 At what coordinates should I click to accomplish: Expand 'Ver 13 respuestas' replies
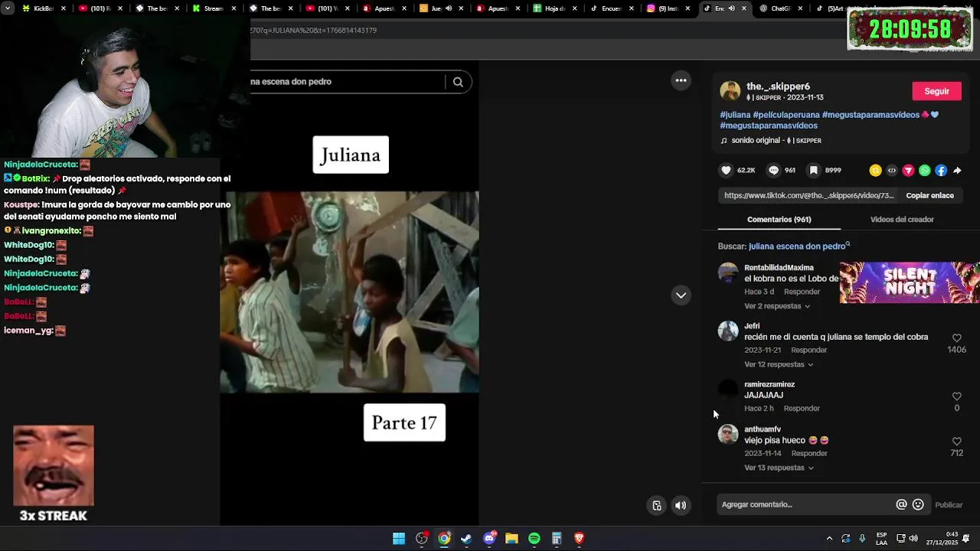[779, 468]
